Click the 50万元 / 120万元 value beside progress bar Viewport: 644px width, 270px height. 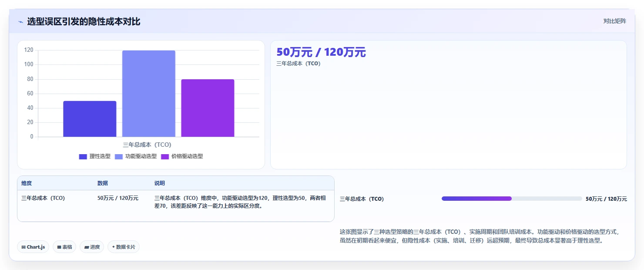606,199
